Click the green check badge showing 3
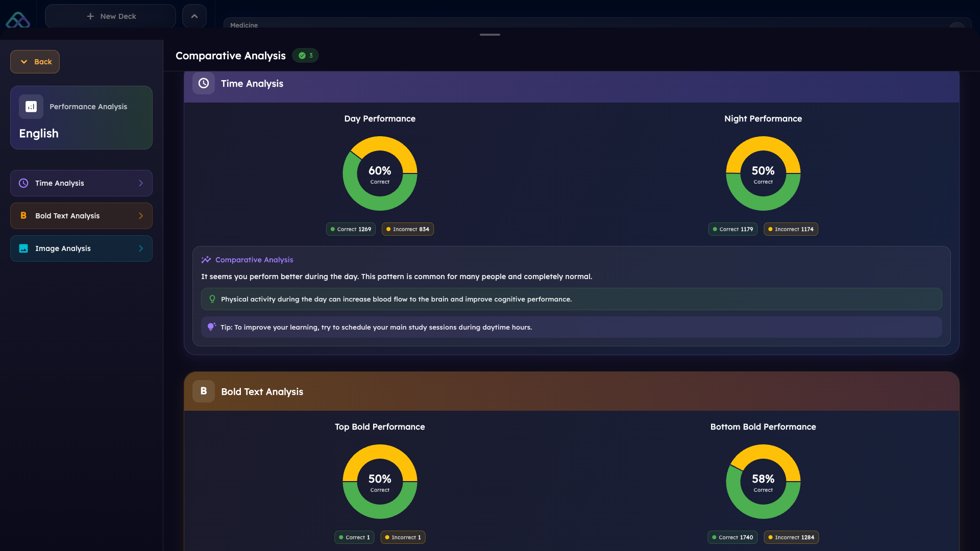Viewport: 980px width, 551px height. tap(305, 56)
